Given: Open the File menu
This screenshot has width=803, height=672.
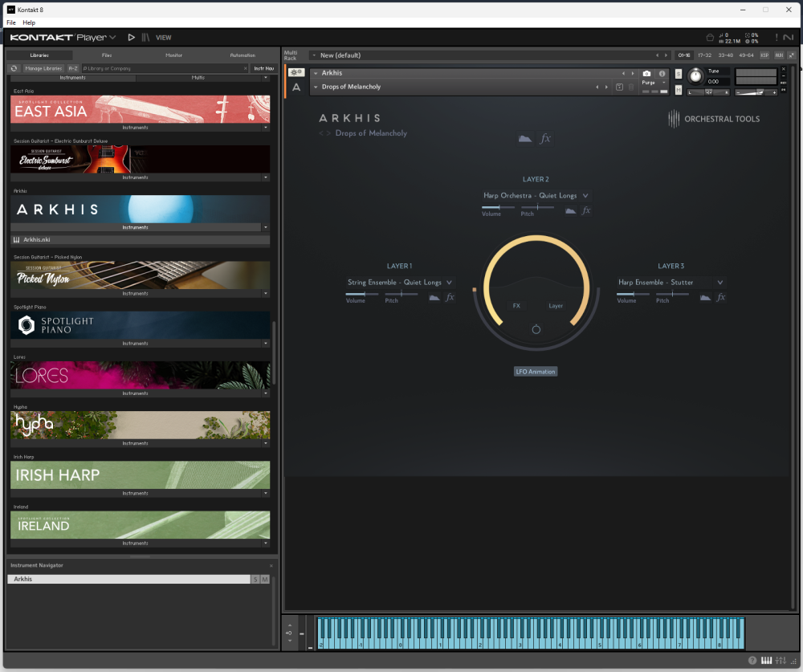Looking at the screenshot, I should [11, 22].
